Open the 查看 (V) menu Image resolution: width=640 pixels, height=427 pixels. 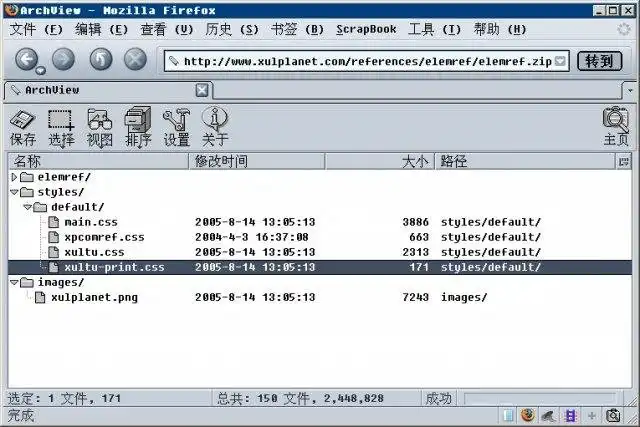[x=167, y=29]
